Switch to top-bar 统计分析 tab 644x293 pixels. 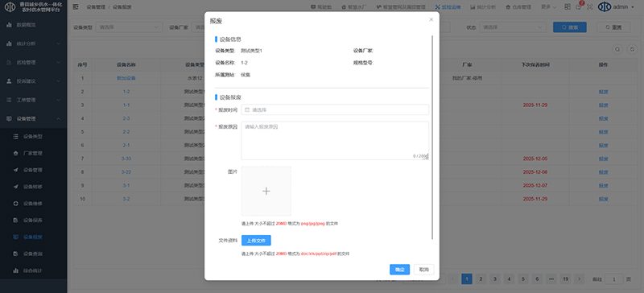tap(482, 7)
